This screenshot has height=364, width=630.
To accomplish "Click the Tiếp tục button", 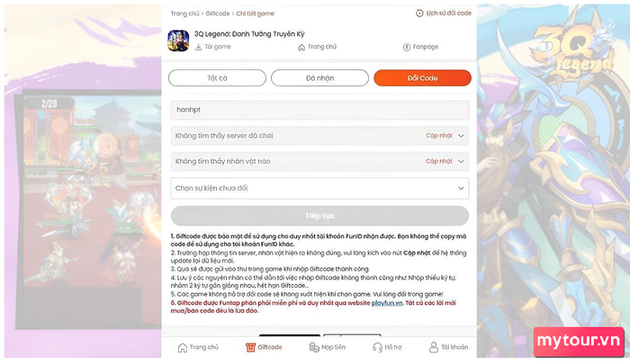I will click(319, 216).
